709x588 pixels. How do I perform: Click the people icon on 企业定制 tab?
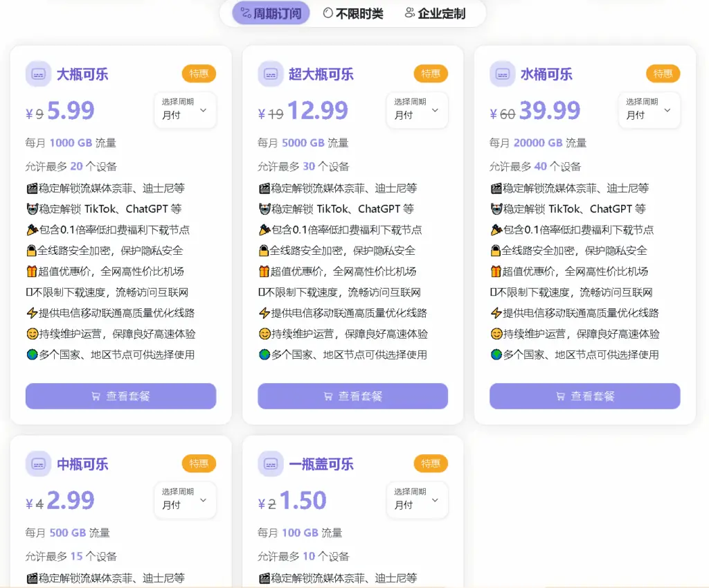tap(409, 13)
